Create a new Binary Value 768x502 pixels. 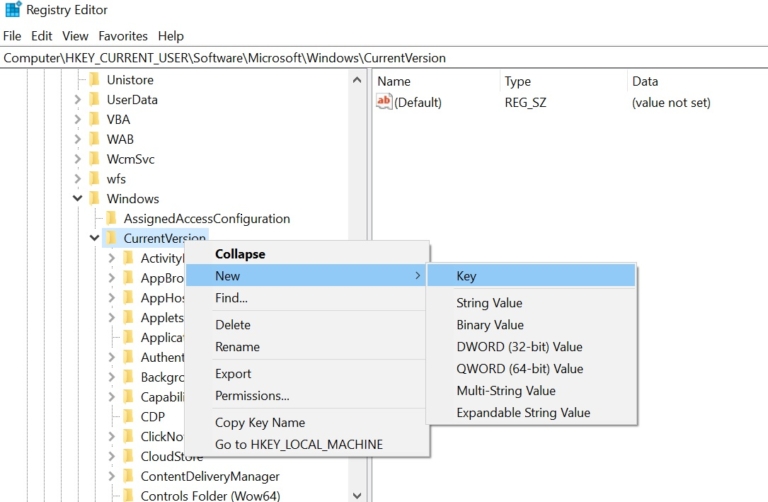[531, 325]
